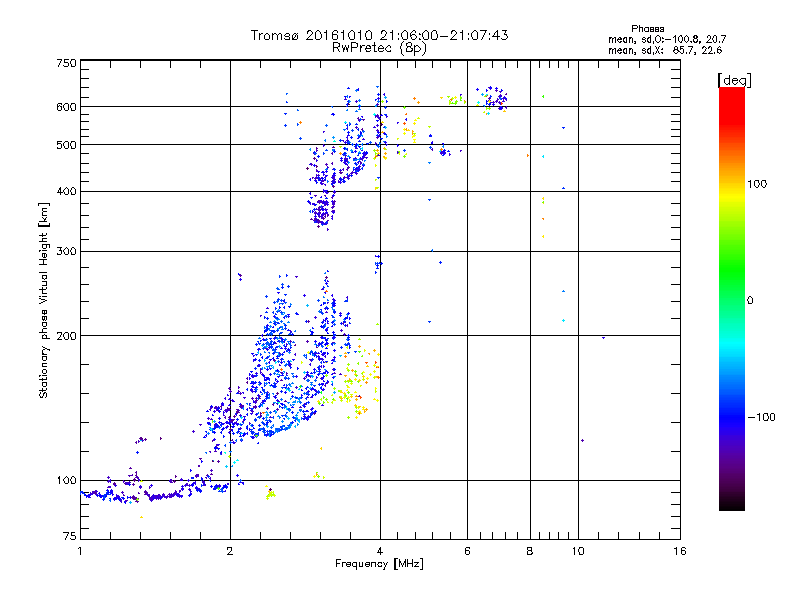Click the x-axis tick label '6'
The image size is (800, 600).
pyautogui.click(x=467, y=551)
